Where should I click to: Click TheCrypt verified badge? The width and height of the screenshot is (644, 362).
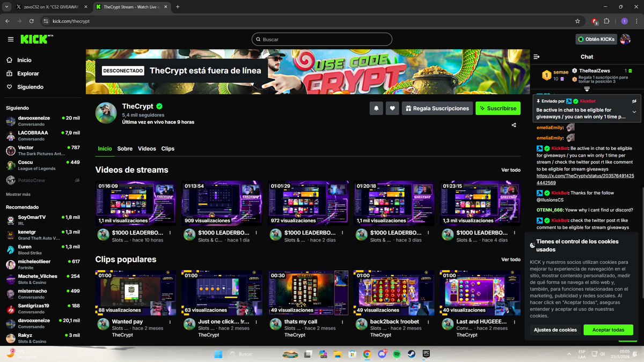point(159,106)
